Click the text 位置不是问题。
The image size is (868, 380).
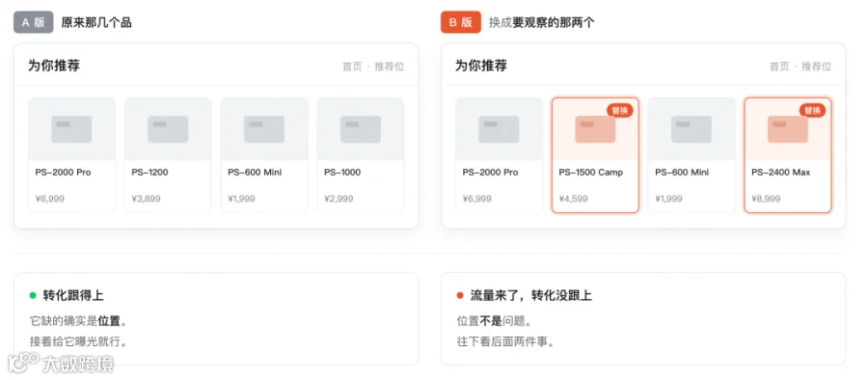pyautogui.click(x=495, y=321)
